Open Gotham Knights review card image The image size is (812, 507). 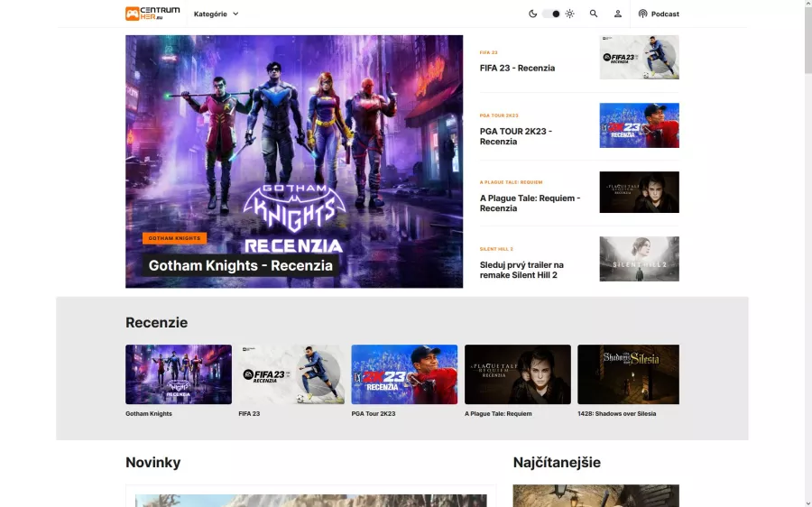(179, 374)
